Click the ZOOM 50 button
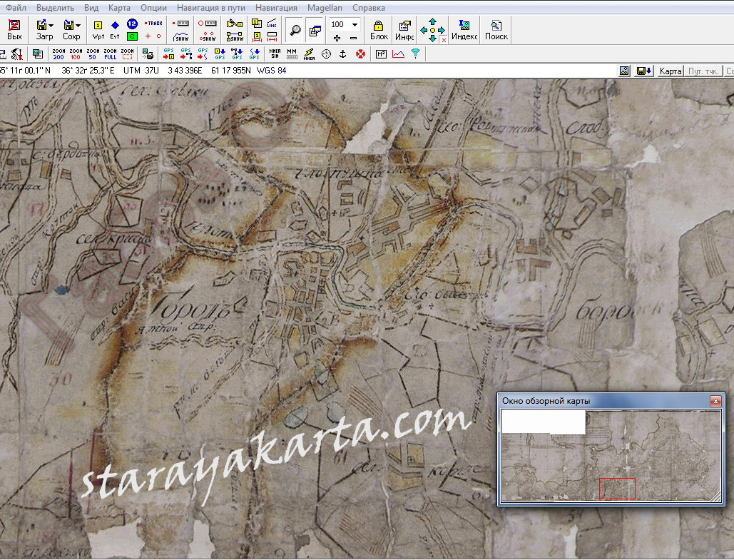The width and height of the screenshot is (734, 560). pos(93,54)
